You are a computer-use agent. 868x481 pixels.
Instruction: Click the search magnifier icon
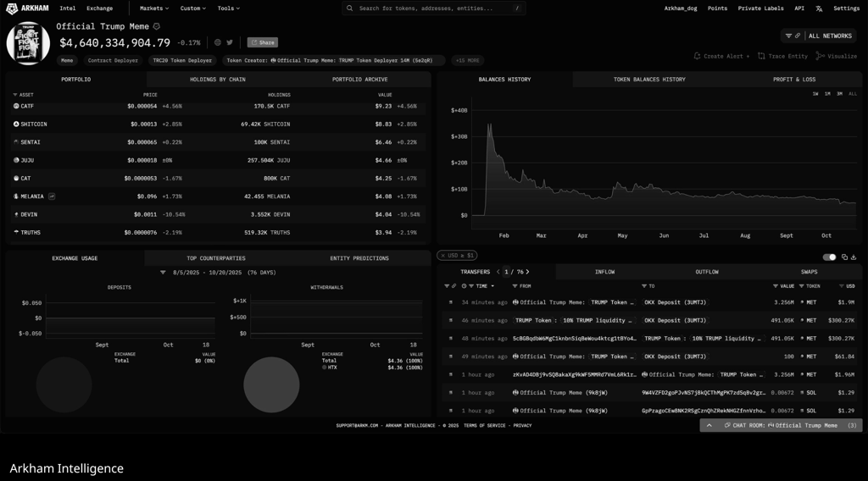(x=350, y=8)
